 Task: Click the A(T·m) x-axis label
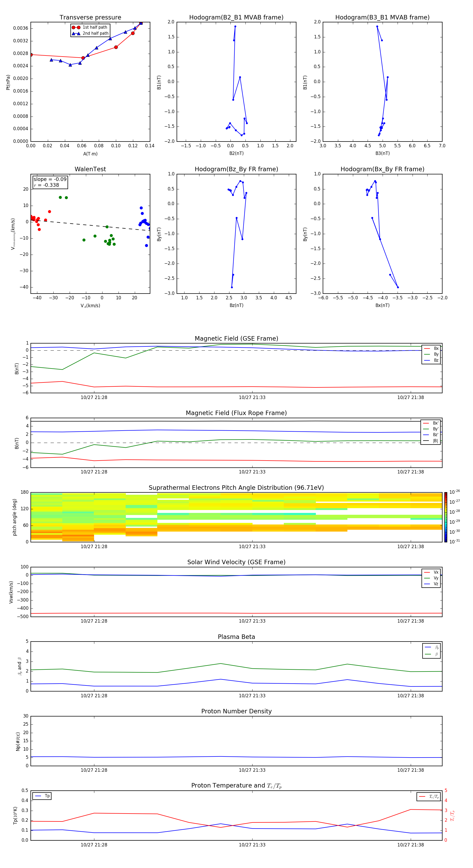pyautogui.click(x=90, y=154)
